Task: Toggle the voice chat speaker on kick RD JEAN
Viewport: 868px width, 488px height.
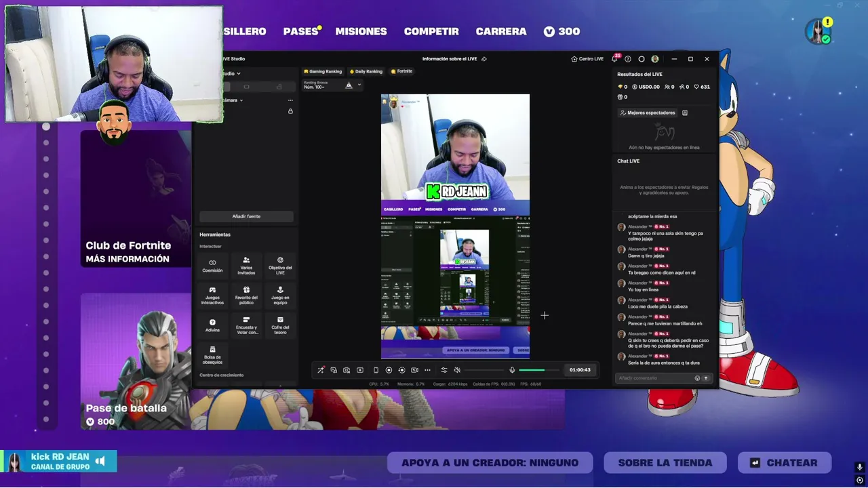Action: click(100, 461)
